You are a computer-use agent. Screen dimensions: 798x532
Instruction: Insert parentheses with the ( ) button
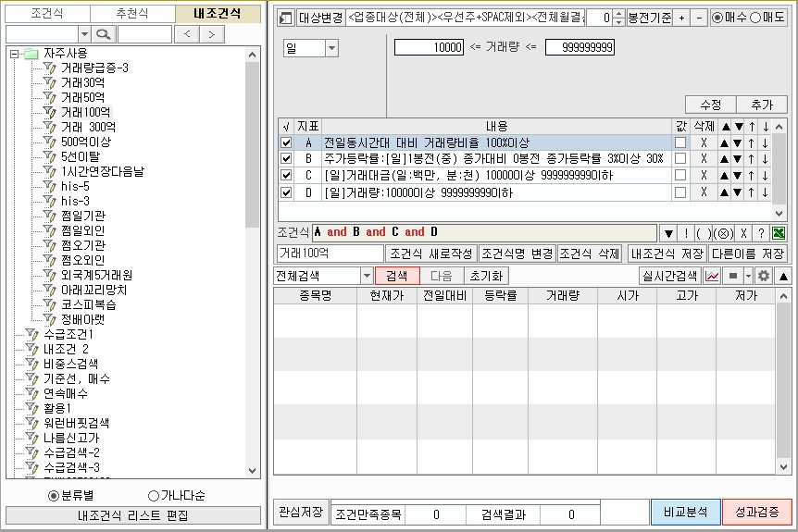[704, 233]
